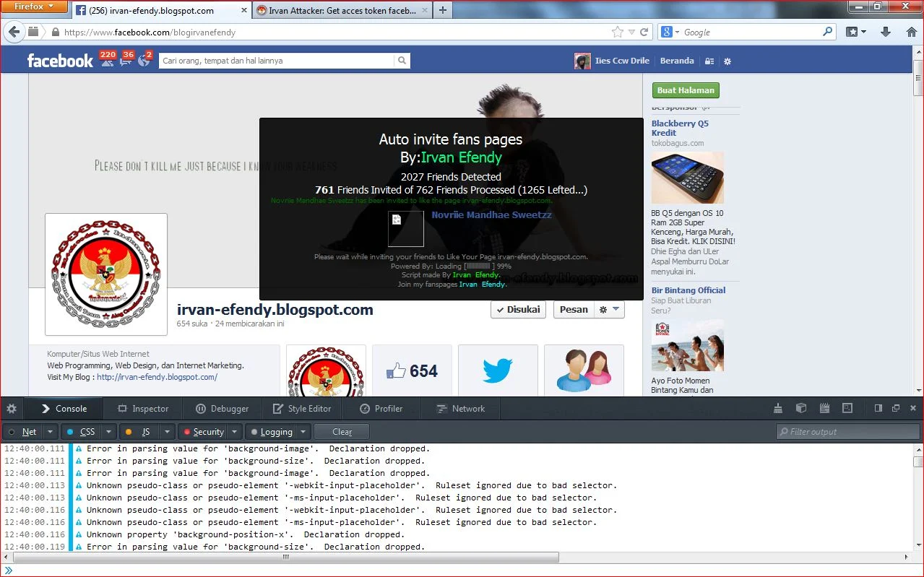Detach devtools into separate window
Viewport: 924px width, 577px height.
(896, 409)
